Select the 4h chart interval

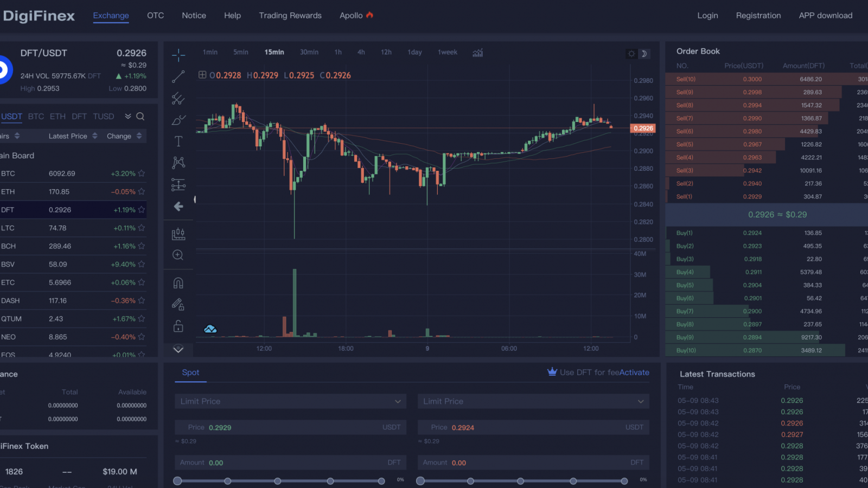click(361, 52)
